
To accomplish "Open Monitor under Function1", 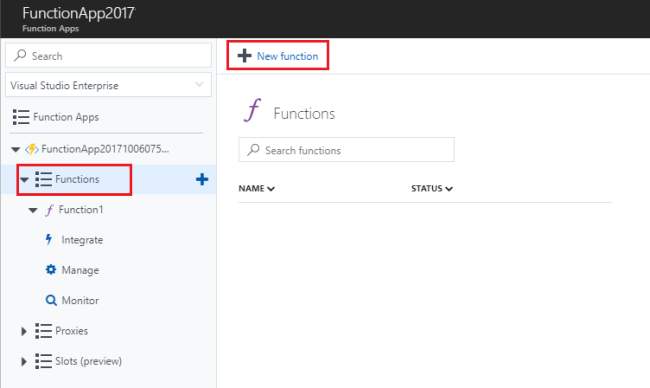I will pos(80,301).
